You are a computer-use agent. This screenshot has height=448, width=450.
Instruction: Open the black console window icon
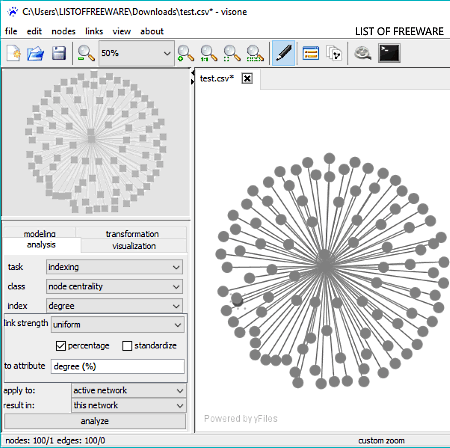[389, 53]
